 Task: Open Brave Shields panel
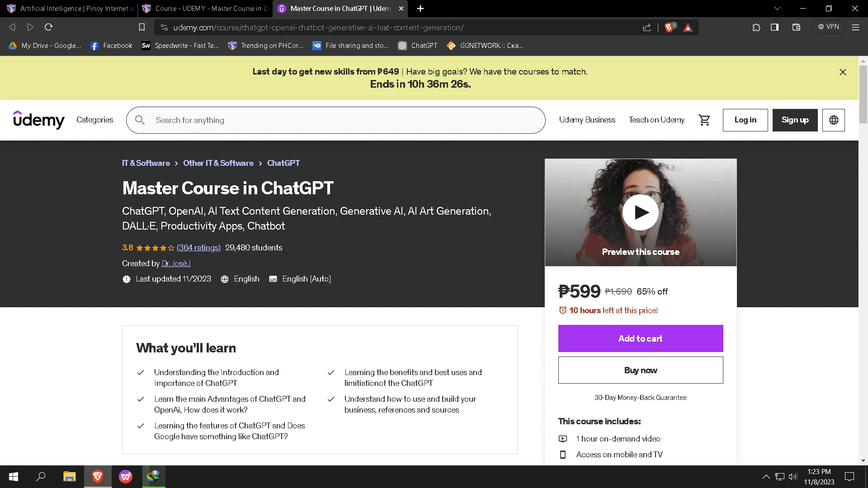(670, 28)
